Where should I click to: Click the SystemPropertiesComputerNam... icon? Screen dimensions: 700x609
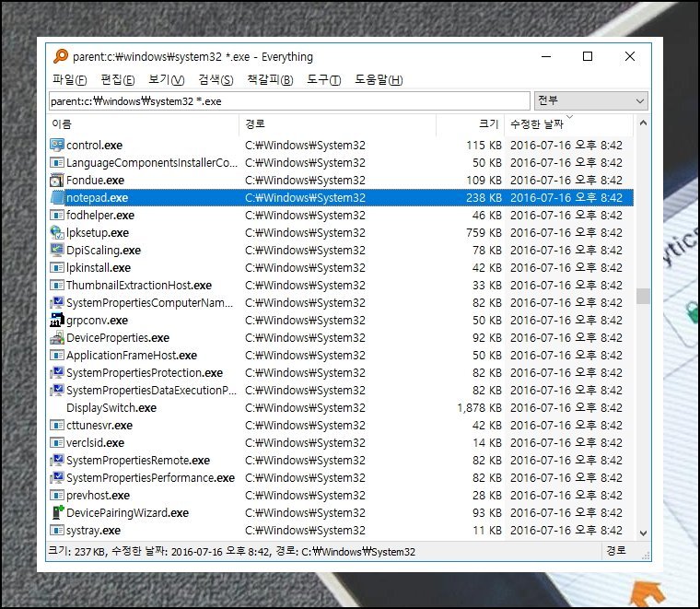point(57,303)
